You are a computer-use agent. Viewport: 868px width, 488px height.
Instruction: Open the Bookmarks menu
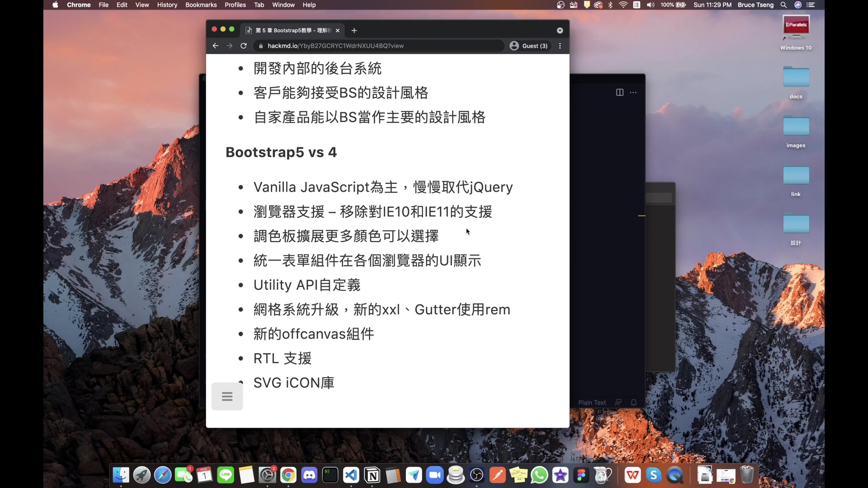(x=201, y=5)
